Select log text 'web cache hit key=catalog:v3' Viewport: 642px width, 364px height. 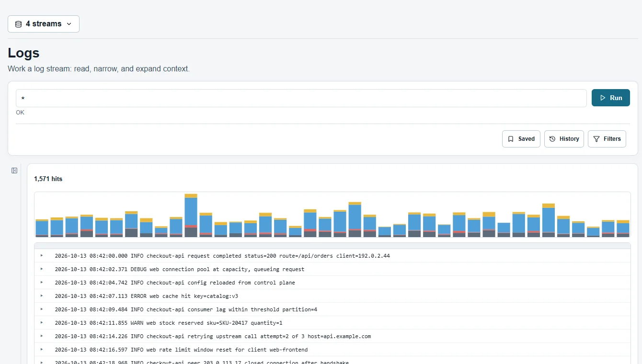[x=194, y=296]
